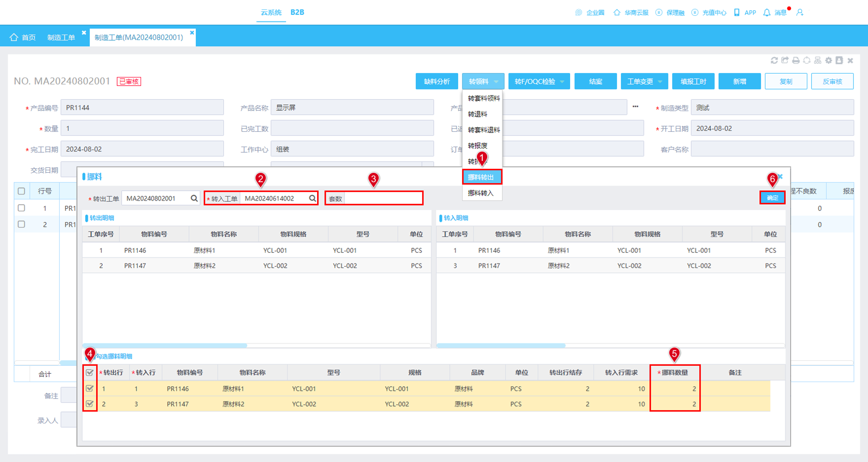Open the settings gear icon
This screenshot has height=462, width=868.
(829, 60)
